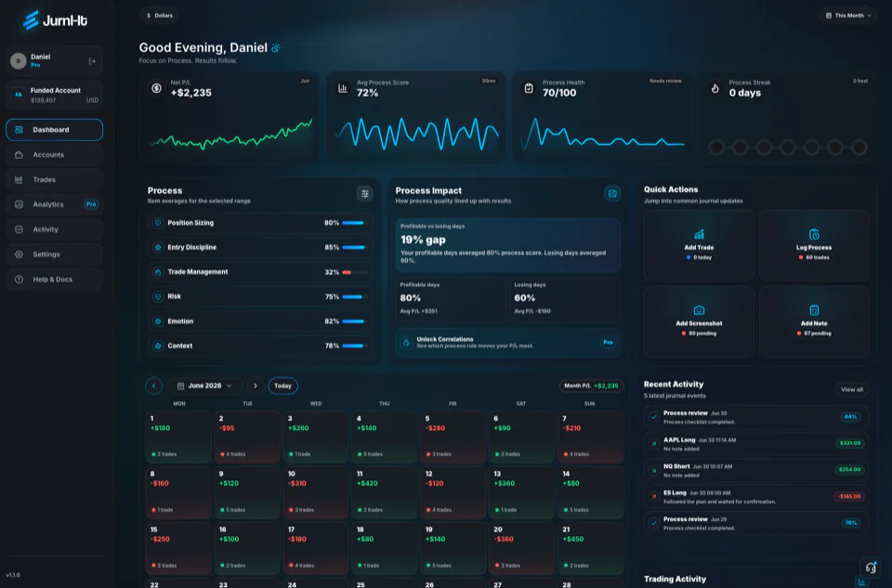Toggle the Dollars display chip

[x=159, y=16]
